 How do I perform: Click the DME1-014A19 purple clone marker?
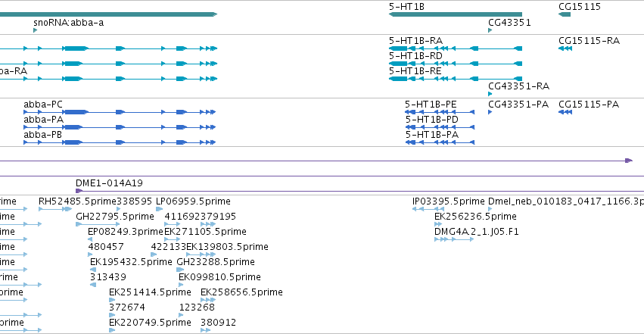pyautogui.click(x=79, y=191)
